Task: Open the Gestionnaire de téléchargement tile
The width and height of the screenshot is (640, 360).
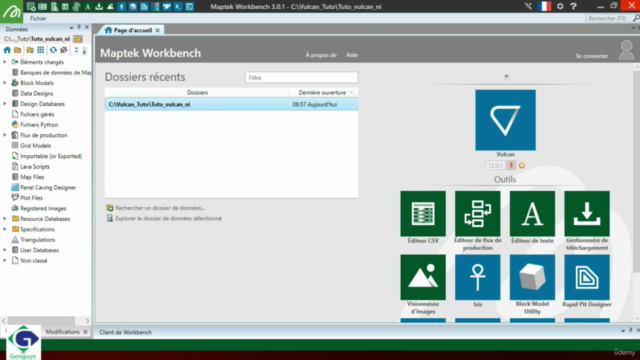Action: 587,213
